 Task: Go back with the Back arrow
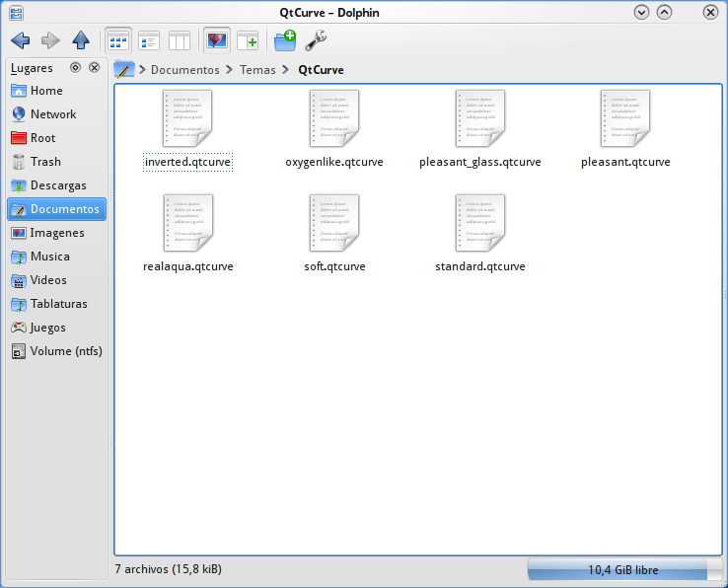tap(21, 40)
